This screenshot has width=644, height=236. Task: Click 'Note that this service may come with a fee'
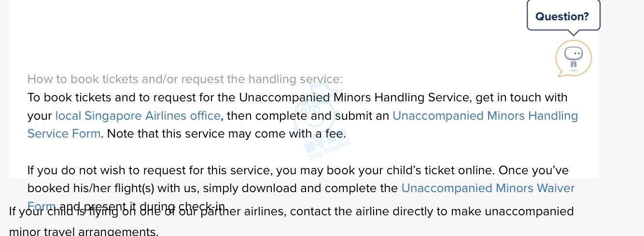(x=226, y=134)
